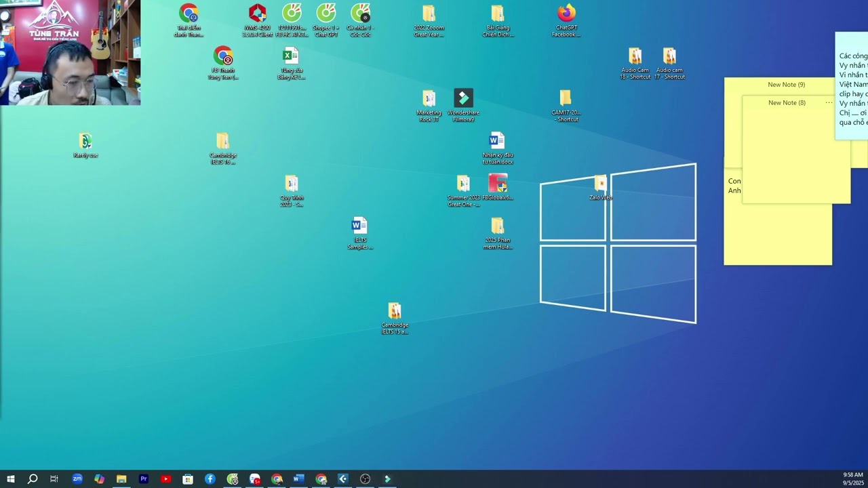868x488 pixels.
Task: Select the IELTS Samples Word document
Action: click(359, 233)
